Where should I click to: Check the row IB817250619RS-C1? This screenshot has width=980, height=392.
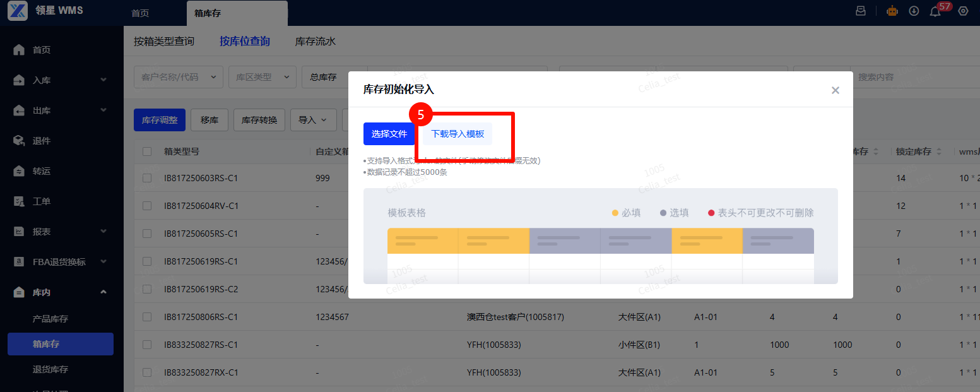pos(147,261)
